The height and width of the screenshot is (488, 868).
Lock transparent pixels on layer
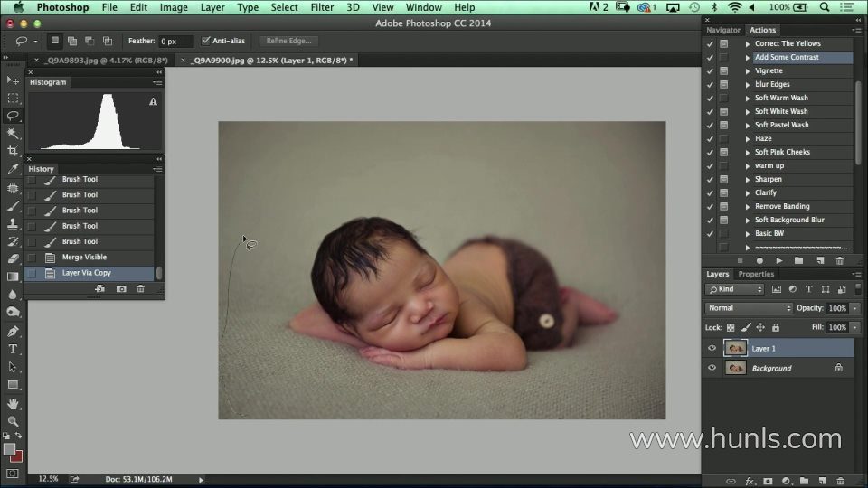pyautogui.click(x=731, y=327)
